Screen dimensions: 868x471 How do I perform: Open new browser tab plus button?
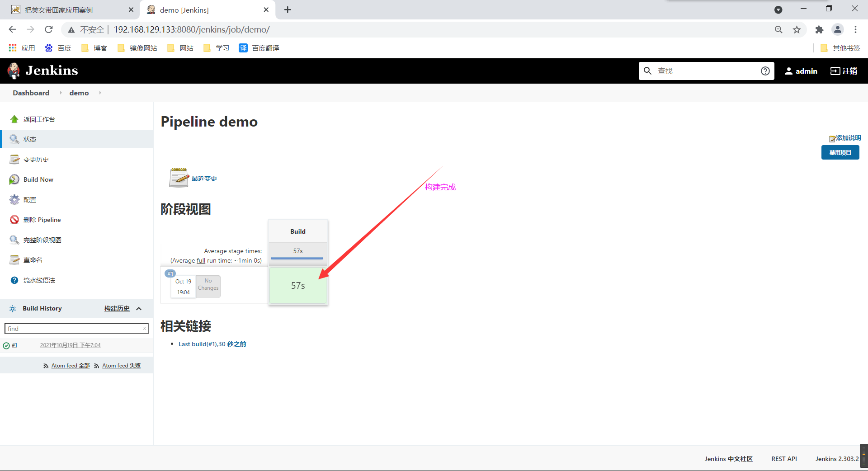tap(288, 9)
